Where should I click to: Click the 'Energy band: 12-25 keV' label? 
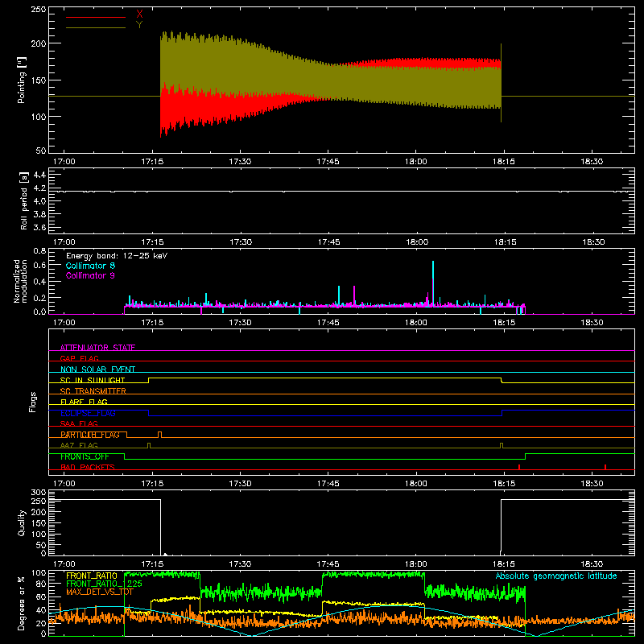pyautogui.click(x=117, y=256)
